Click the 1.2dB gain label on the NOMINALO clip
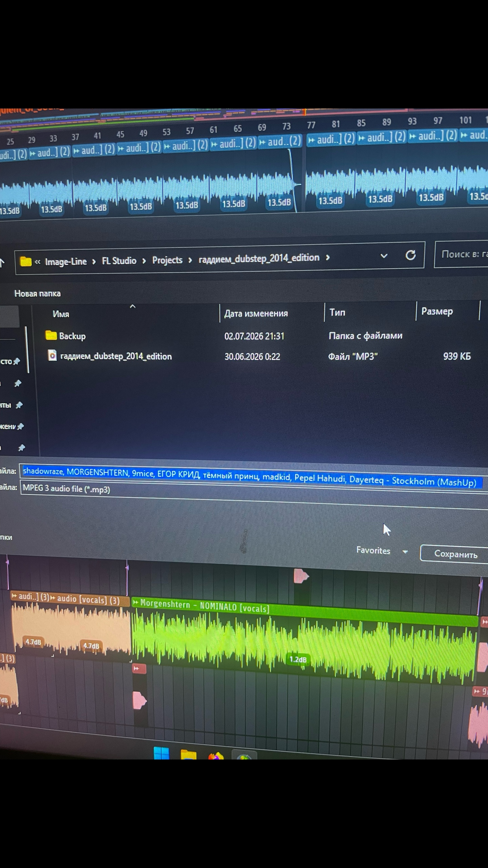Screen dimensions: 488x868 point(298,659)
